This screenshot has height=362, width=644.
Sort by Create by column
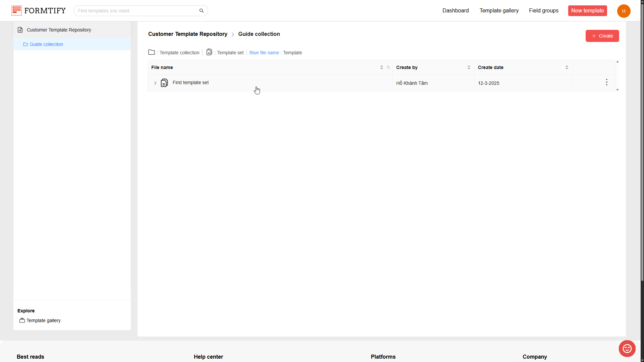469,67
